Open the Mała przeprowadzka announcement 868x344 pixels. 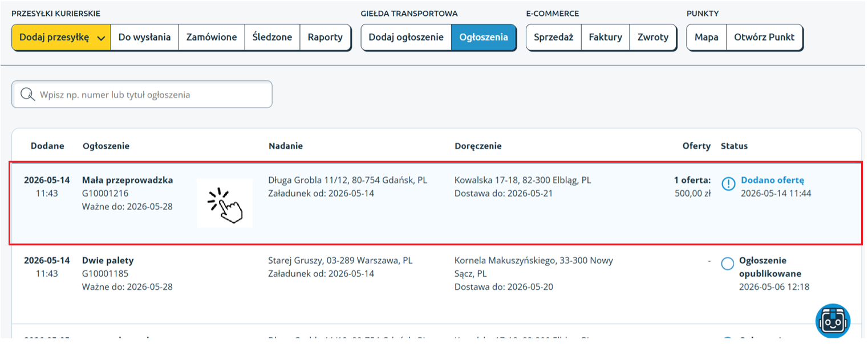[x=128, y=180]
